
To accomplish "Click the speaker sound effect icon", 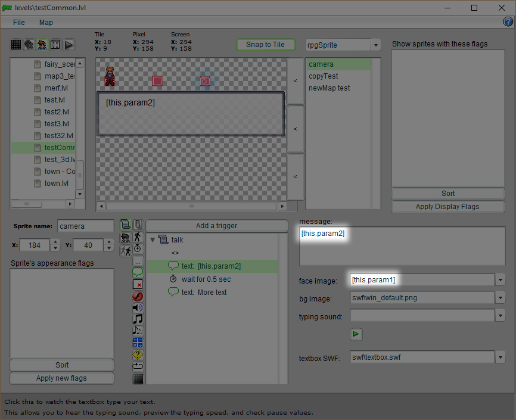I will point(138,307).
